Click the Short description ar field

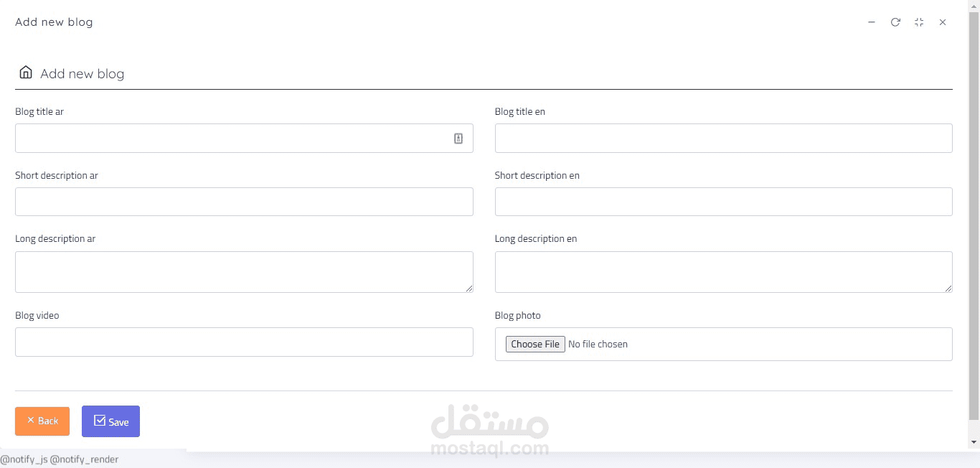(244, 202)
